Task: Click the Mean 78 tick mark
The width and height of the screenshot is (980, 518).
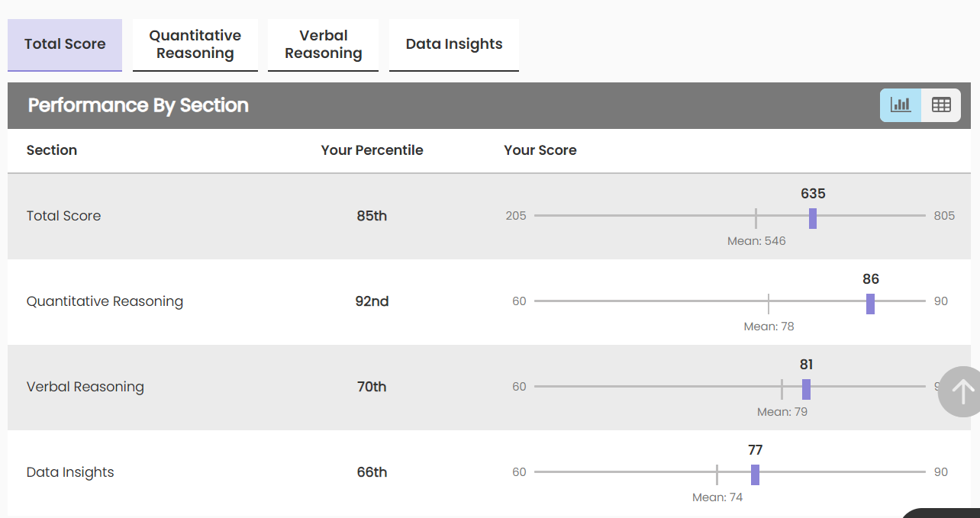Action: click(769, 304)
